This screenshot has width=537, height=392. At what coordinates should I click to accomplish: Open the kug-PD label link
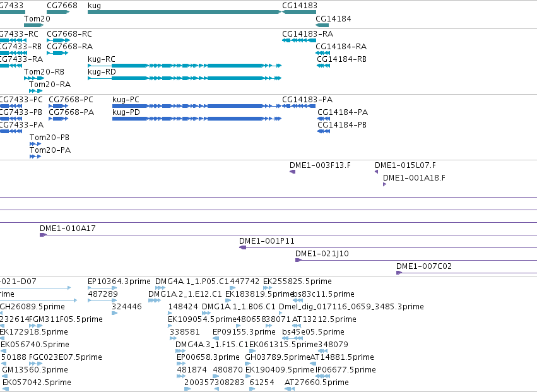pyautogui.click(x=126, y=112)
